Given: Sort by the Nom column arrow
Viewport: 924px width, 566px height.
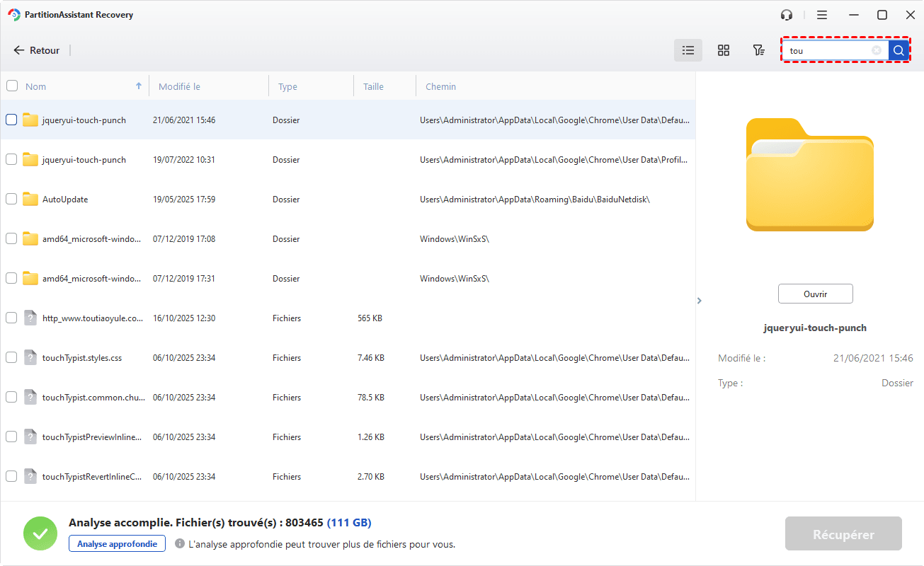Looking at the screenshot, I should click(x=139, y=86).
